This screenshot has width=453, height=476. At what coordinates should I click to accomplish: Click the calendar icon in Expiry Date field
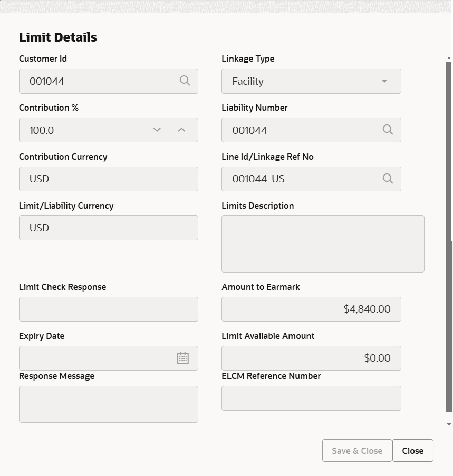[182, 358]
